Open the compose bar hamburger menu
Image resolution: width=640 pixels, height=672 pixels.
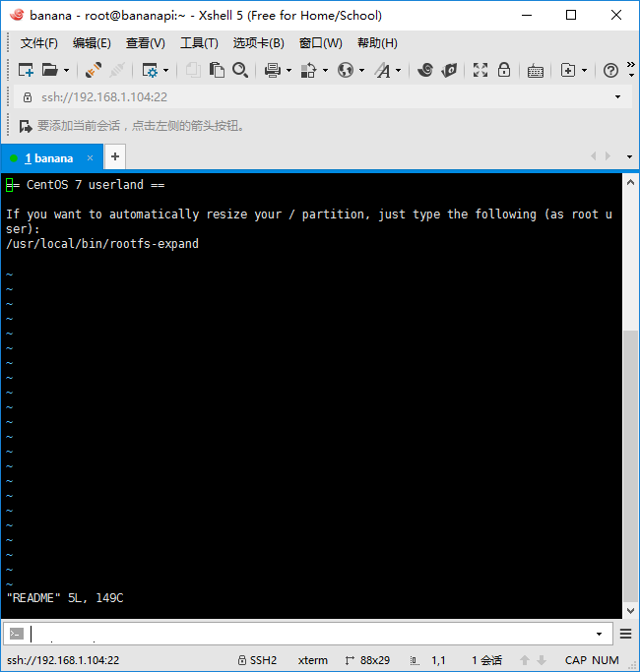(626, 634)
